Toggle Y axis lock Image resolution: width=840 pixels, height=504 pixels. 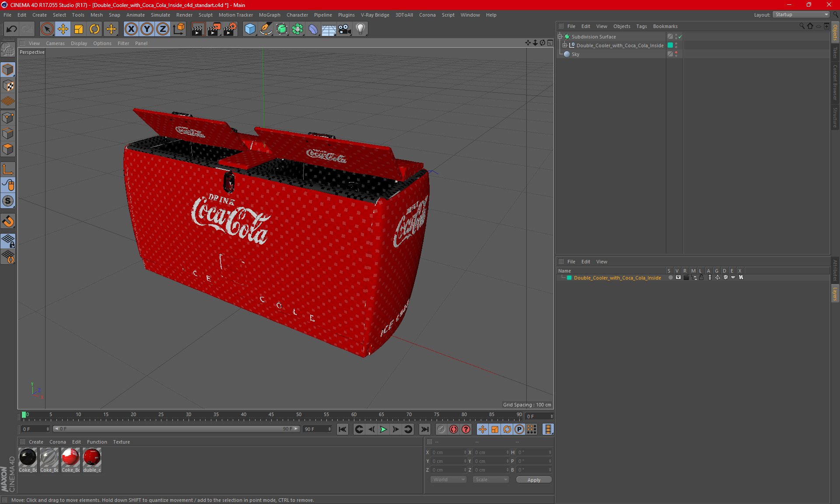[x=147, y=29]
